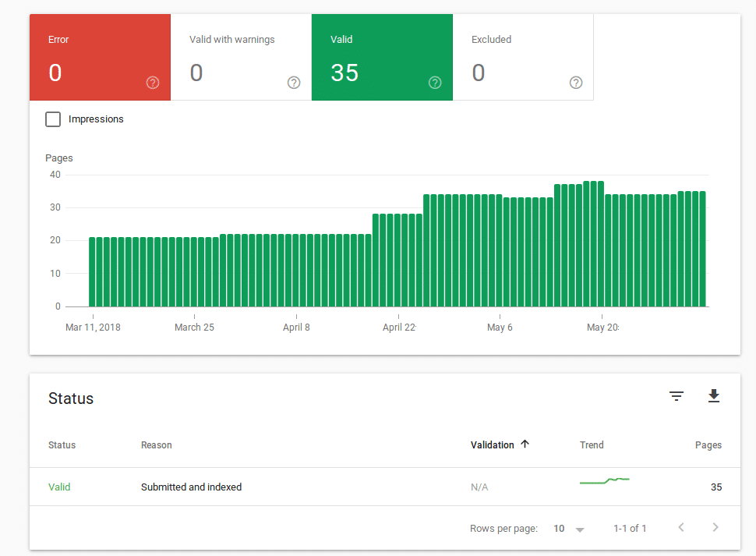
Task: Go to next page with right chevron
Action: [715, 528]
